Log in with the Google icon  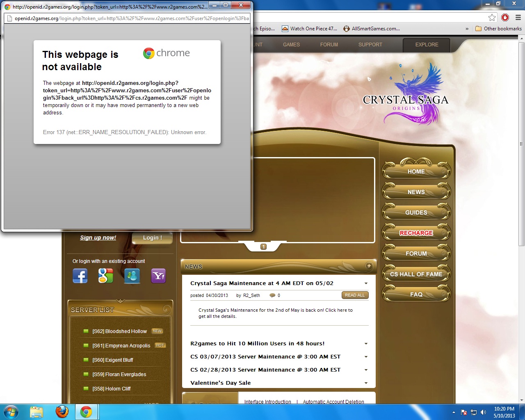click(105, 276)
